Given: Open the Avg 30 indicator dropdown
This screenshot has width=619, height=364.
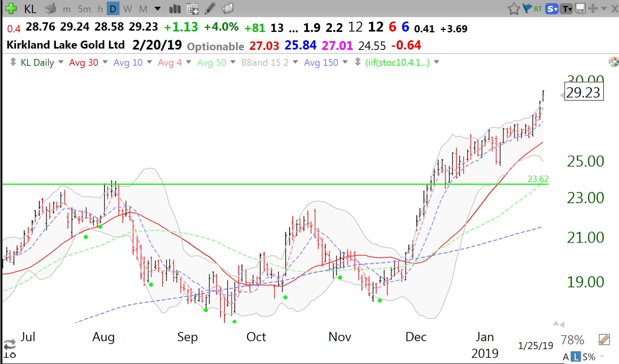Looking at the screenshot, I should [105, 62].
